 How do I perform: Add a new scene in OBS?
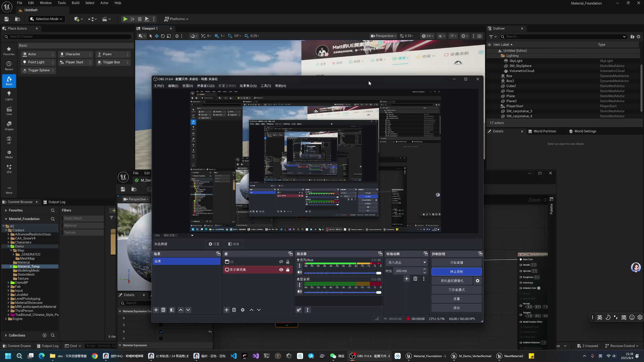pos(156,310)
